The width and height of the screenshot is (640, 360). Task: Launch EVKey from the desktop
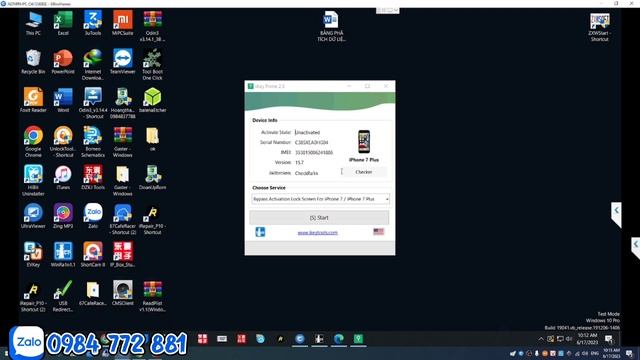coord(33,254)
